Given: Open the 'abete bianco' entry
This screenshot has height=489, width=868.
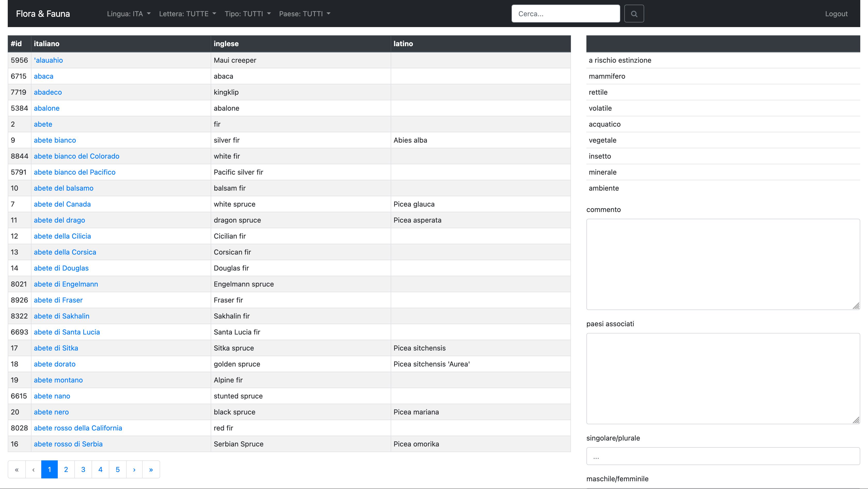Looking at the screenshot, I should pyautogui.click(x=55, y=140).
